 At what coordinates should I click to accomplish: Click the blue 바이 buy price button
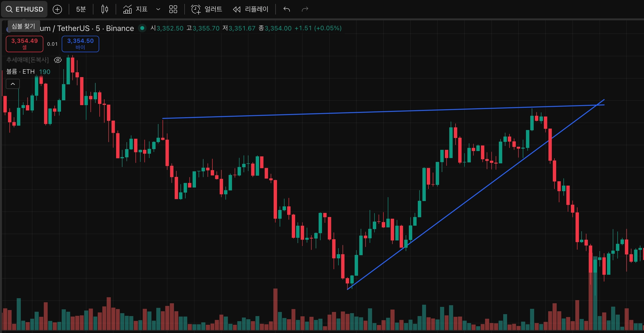point(80,44)
